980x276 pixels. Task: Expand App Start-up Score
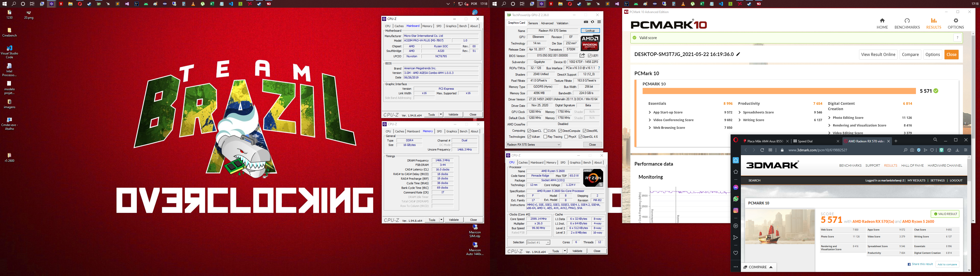pyautogui.click(x=650, y=112)
